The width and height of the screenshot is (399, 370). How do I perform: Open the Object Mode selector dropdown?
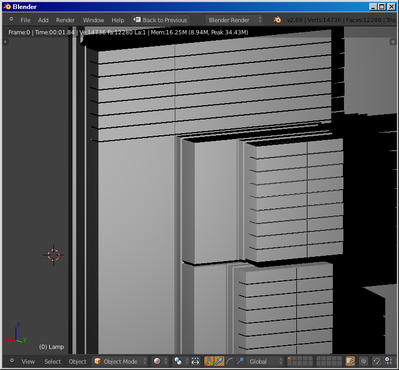120,361
